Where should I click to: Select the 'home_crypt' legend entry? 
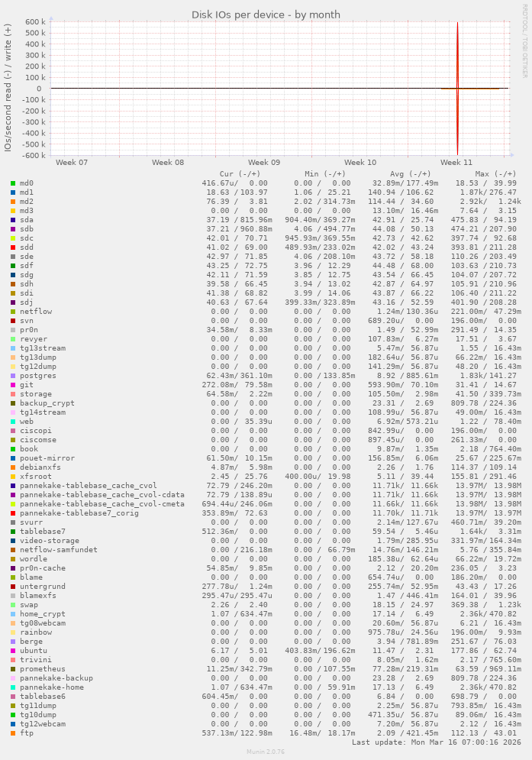[x=43, y=613]
